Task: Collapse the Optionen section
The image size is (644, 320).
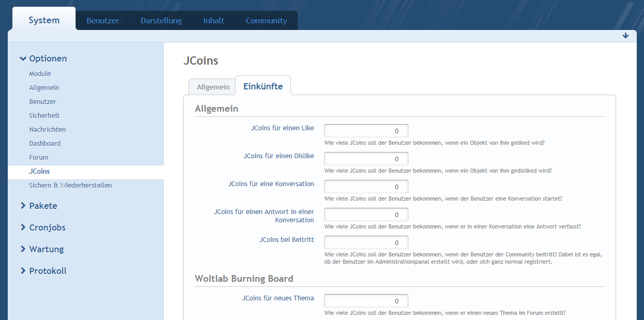Action: pyautogui.click(x=43, y=58)
